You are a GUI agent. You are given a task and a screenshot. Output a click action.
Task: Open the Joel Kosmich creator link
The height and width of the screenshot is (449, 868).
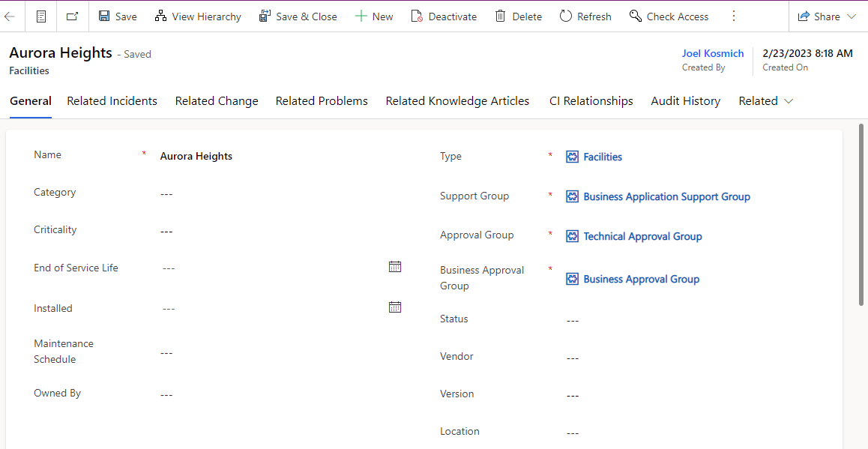[x=712, y=53]
